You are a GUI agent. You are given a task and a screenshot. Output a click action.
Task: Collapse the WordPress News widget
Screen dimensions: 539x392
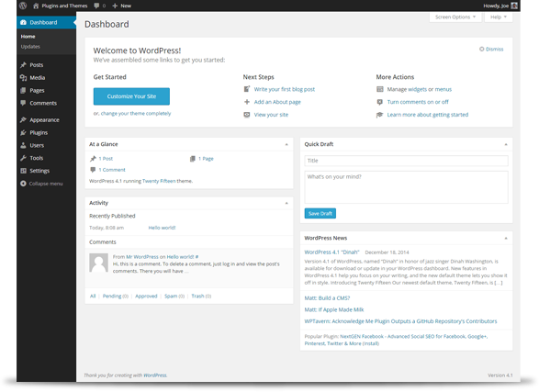506,238
